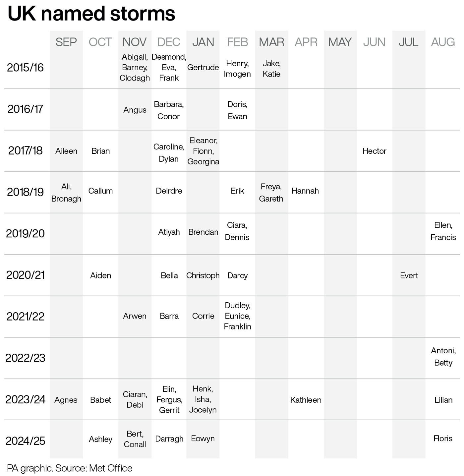Screen dimensions: 464x476
Task: Select the SEP column header
Action: 66,42
